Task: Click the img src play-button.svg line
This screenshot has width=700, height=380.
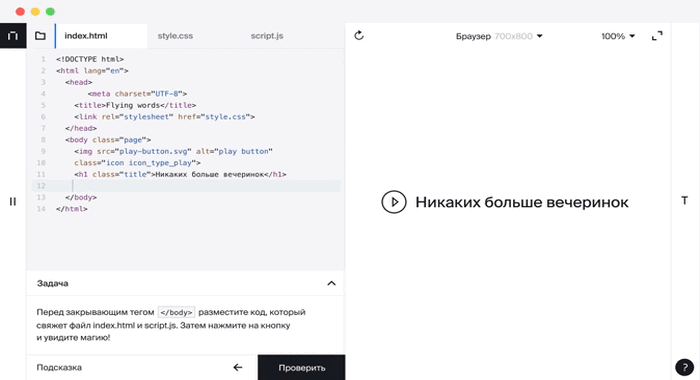Action: [x=174, y=151]
